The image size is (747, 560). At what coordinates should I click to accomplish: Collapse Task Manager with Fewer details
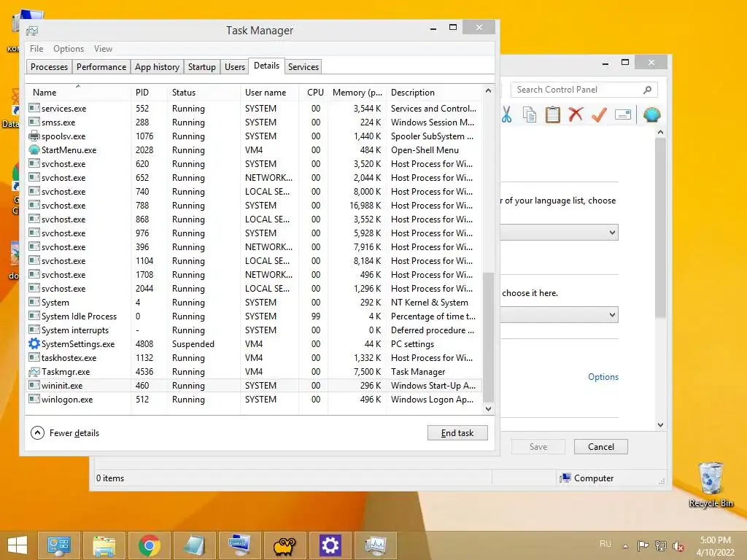65,433
